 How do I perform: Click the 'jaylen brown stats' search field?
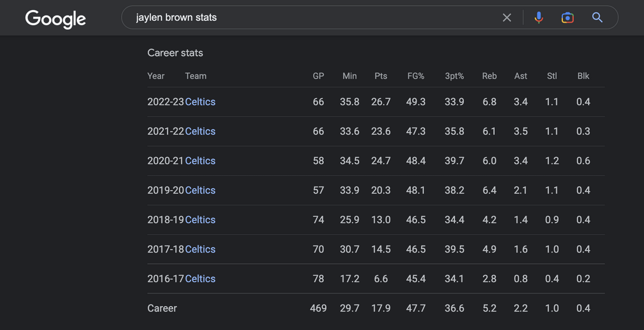[x=310, y=18]
